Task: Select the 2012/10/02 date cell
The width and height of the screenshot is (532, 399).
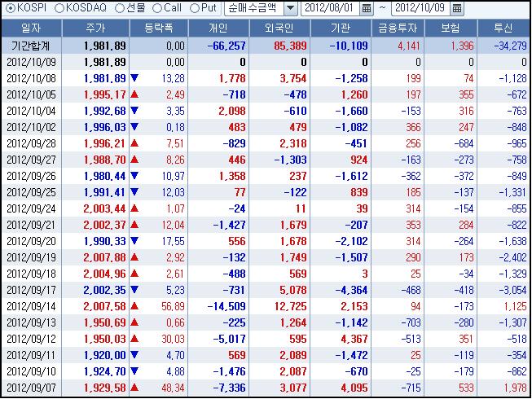Action: 31,128
